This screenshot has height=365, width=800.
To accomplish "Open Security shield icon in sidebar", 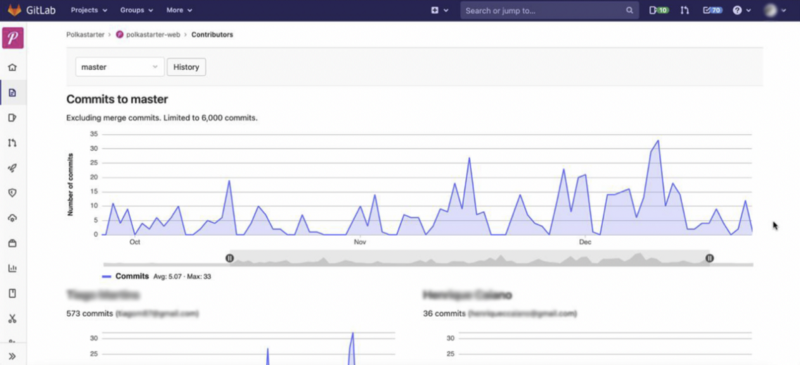I will (x=13, y=192).
